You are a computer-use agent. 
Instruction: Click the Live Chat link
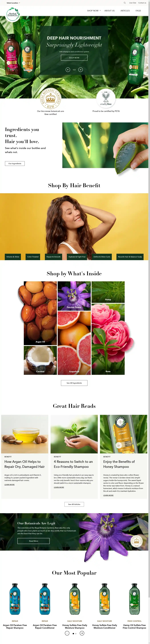[x=133, y=3]
